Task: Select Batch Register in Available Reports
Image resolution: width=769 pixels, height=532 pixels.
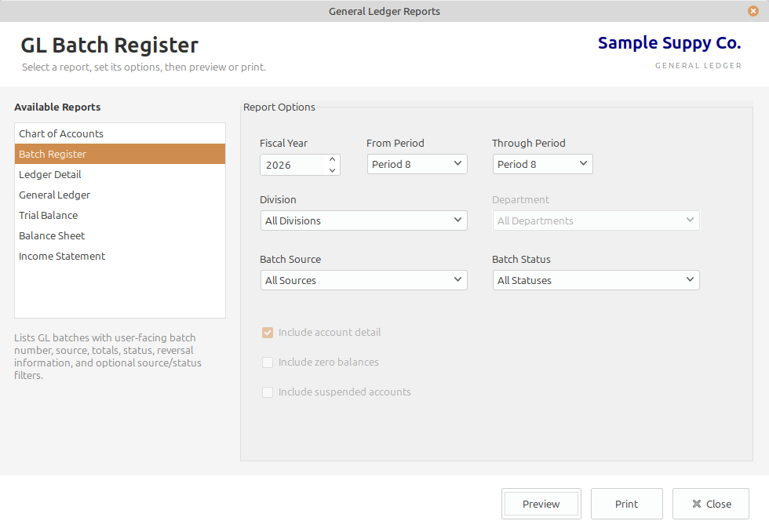Action: (119, 154)
